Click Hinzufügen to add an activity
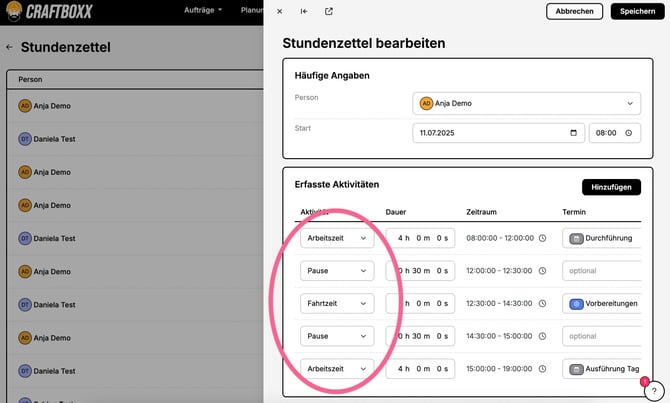Viewport: 670px width, 403px height. pos(611,187)
